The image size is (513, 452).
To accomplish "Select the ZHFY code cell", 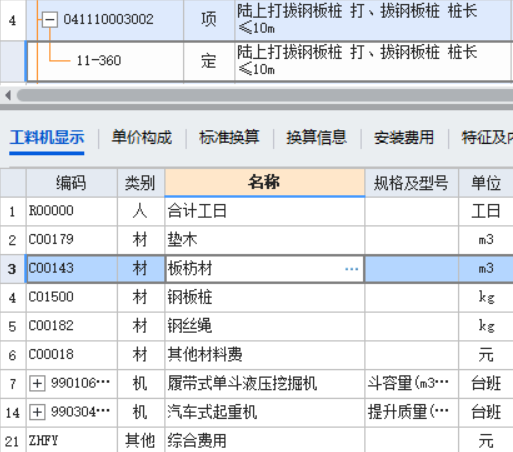I will [72, 441].
